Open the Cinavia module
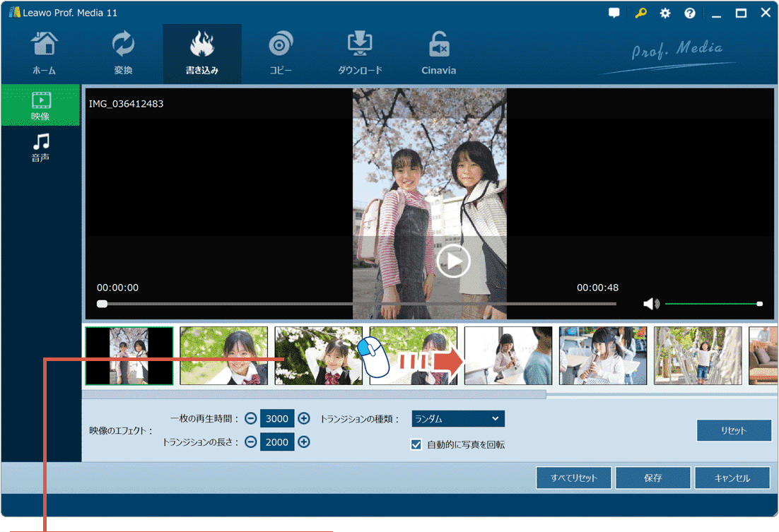This screenshot has height=532, width=779. point(438,54)
